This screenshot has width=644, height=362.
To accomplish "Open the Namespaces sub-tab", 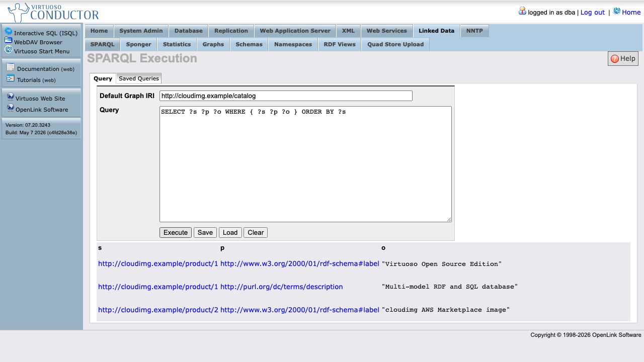I will click(293, 44).
